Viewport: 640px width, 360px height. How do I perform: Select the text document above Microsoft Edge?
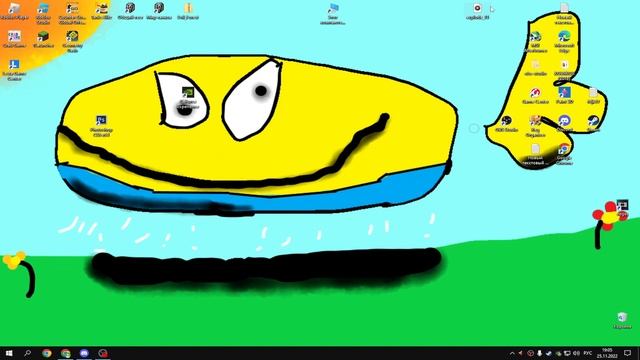(x=564, y=13)
